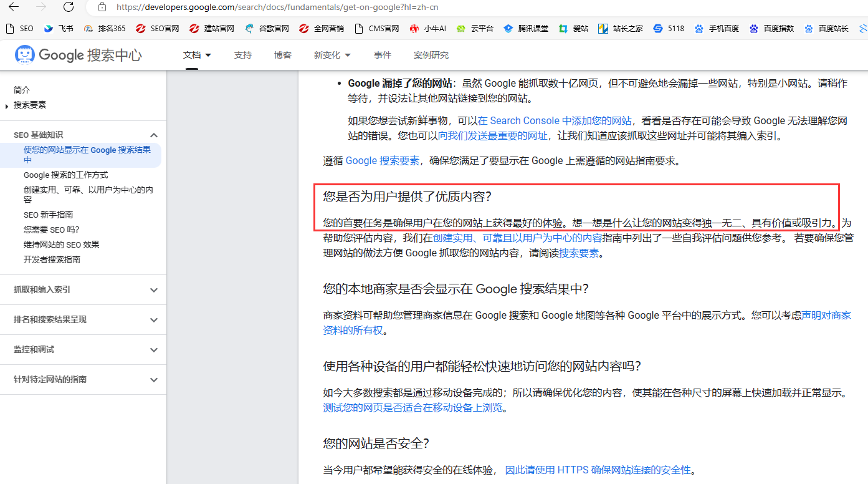
Task: Open the 谷歌官网 bookmark
Action: tap(267, 29)
